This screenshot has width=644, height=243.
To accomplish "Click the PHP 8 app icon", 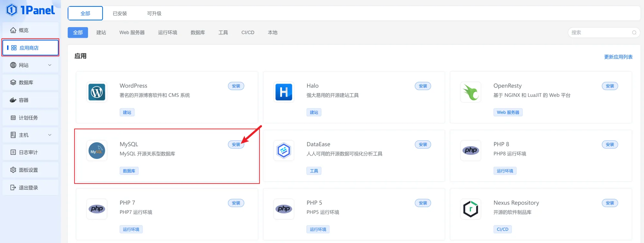I will pos(470,151).
